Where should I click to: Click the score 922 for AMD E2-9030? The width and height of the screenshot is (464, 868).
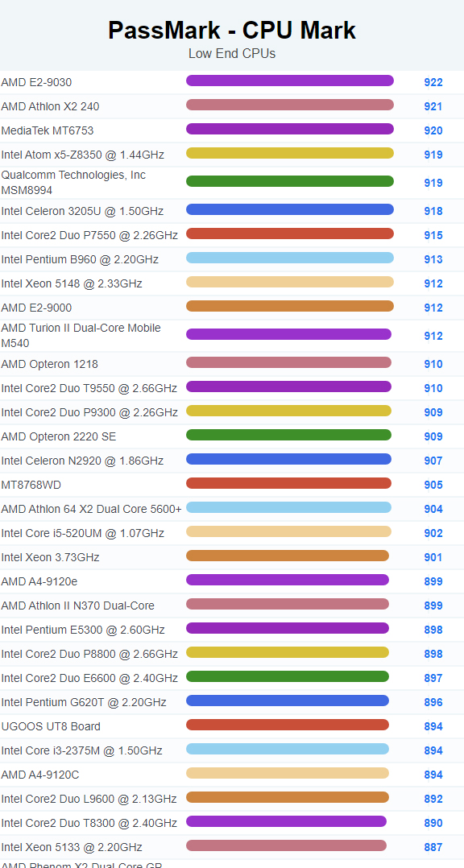[x=433, y=82]
